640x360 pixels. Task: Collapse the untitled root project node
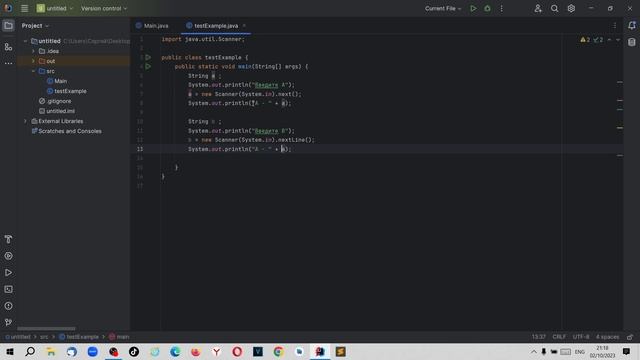(25, 41)
